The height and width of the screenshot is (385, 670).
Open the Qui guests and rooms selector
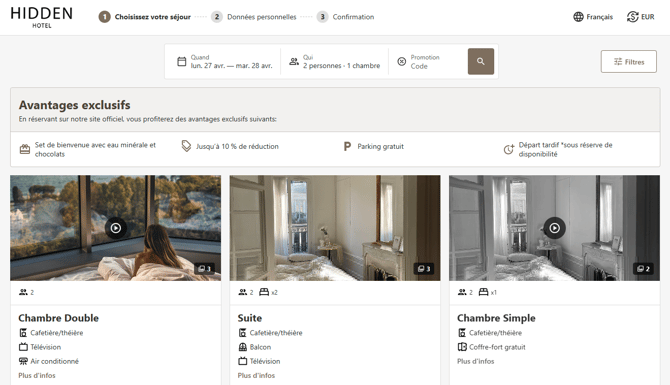(335, 62)
